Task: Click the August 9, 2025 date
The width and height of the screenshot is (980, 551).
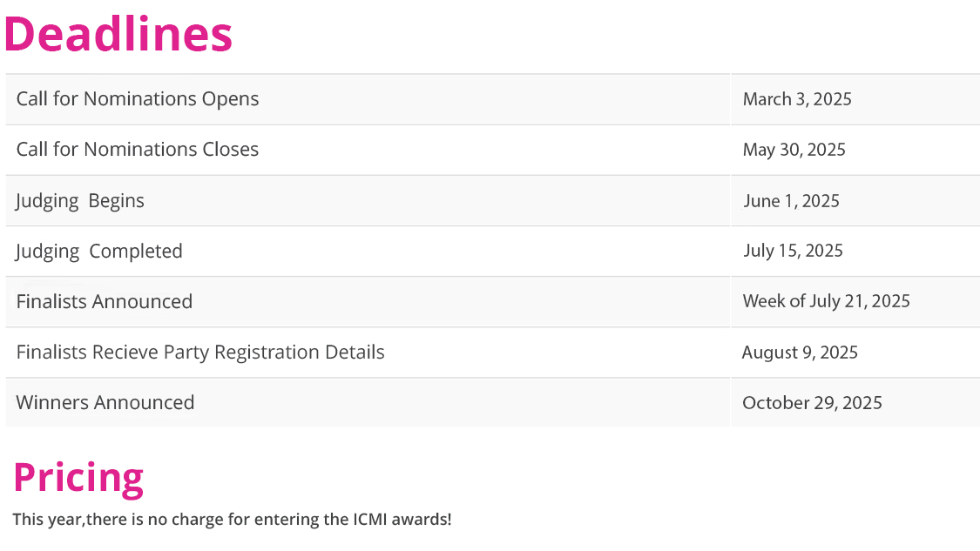Action: click(800, 353)
